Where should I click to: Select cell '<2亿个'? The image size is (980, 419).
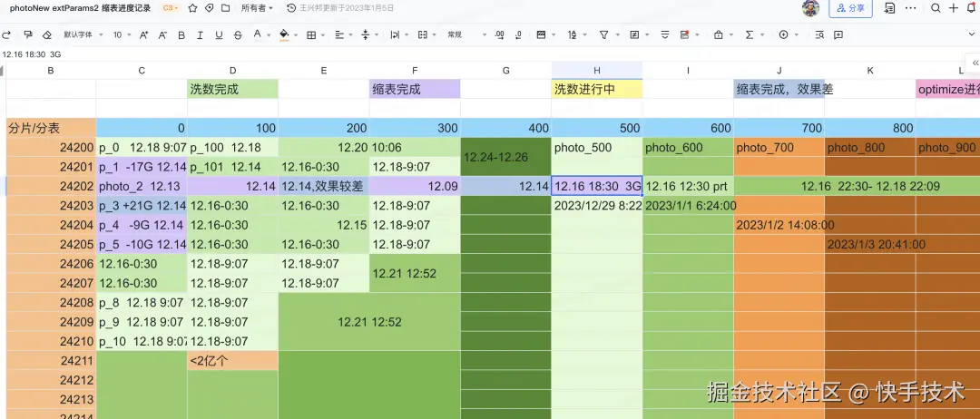pos(232,360)
